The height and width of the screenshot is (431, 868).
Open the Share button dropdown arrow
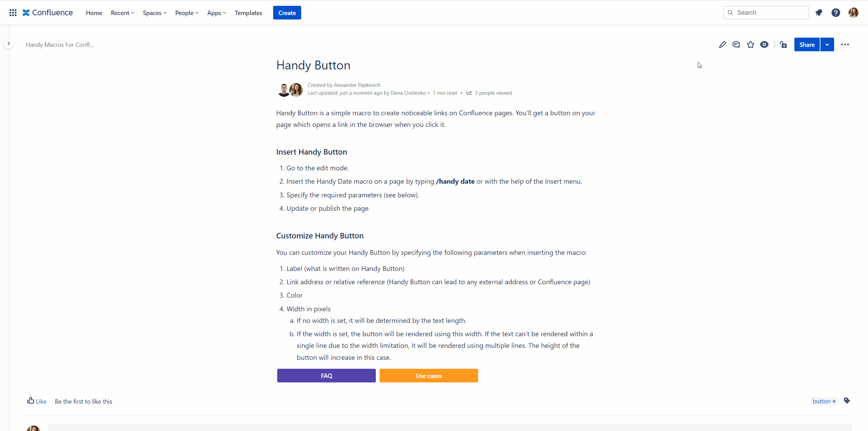(x=827, y=44)
